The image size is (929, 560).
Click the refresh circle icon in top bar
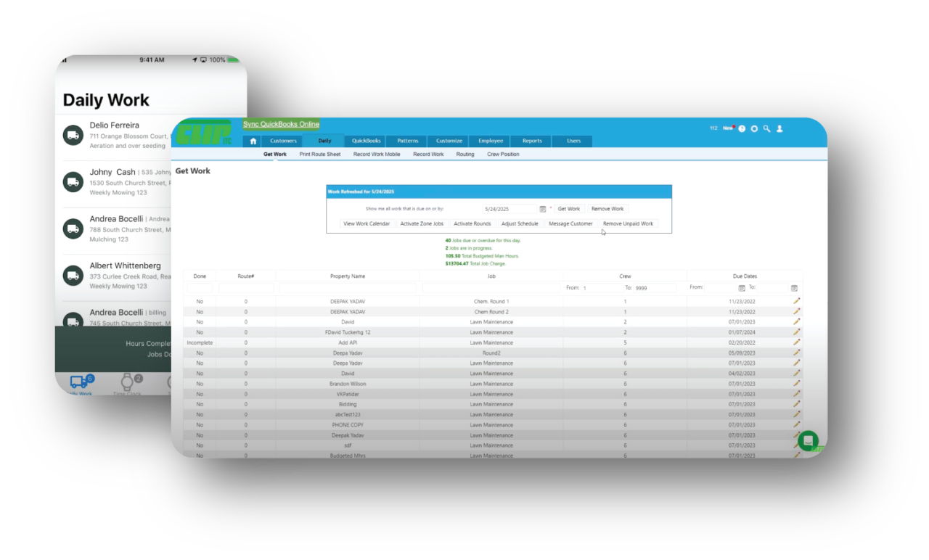pos(754,128)
